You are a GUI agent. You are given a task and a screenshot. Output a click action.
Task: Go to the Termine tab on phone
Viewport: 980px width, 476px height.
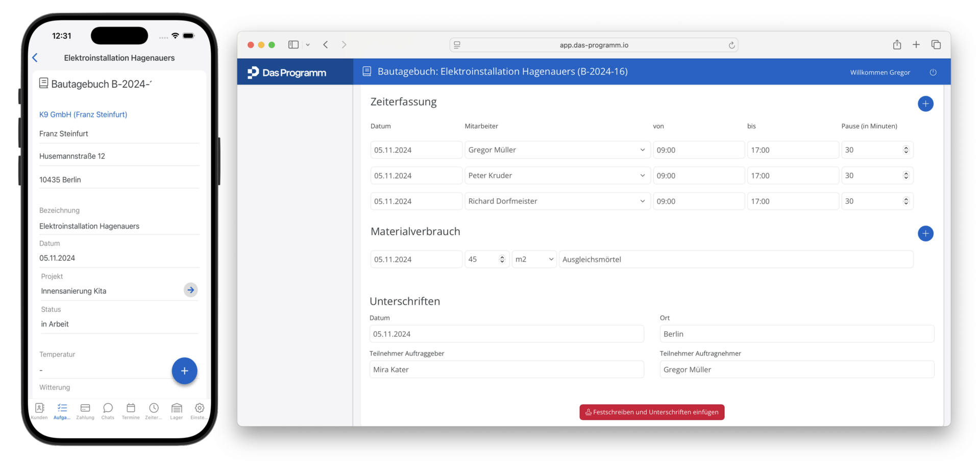coord(131,411)
